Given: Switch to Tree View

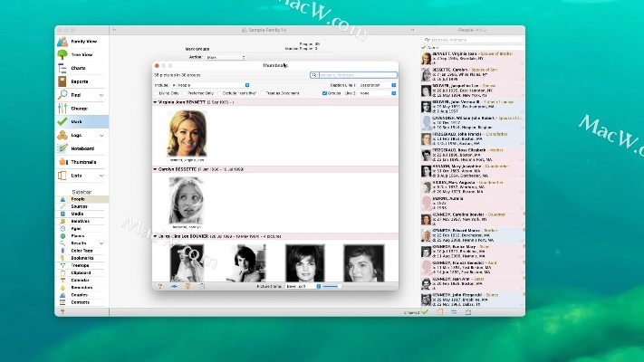Looking at the screenshot, I should (81, 54).
